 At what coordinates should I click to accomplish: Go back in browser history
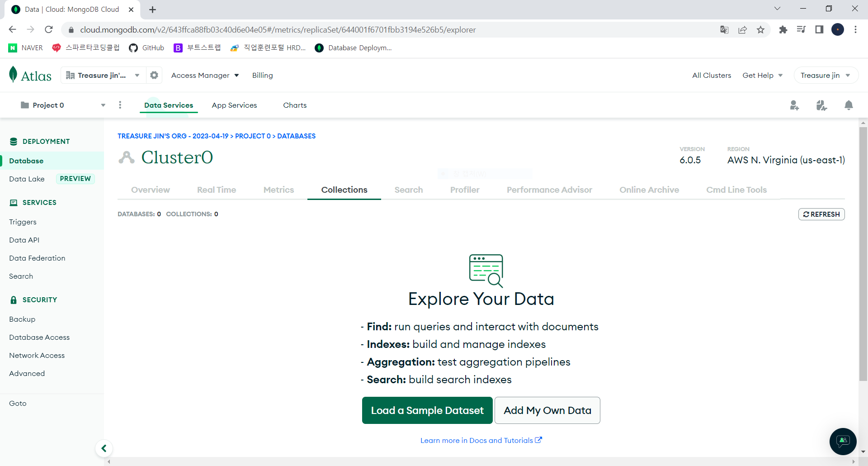12,29
